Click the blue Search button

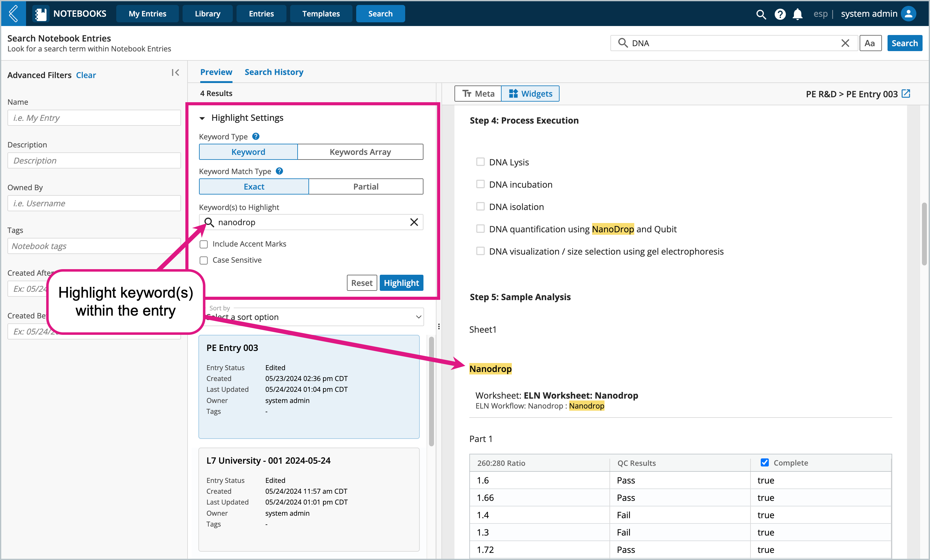905,43
